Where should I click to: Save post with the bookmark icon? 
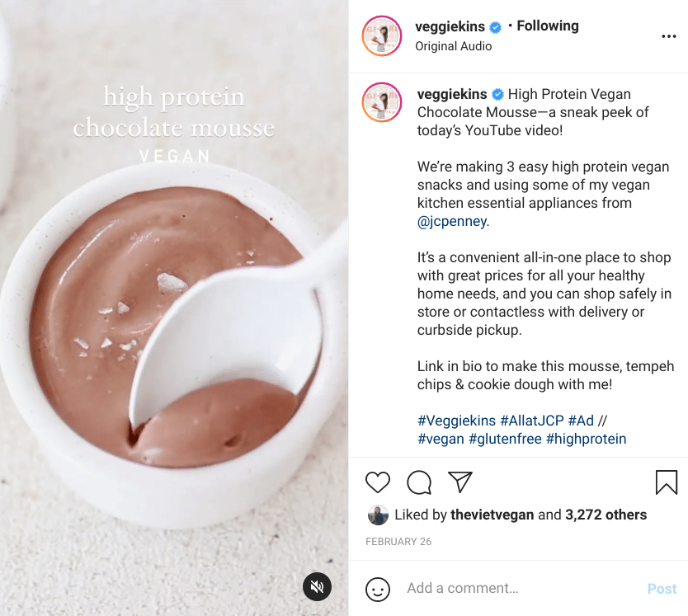[666, 482]
